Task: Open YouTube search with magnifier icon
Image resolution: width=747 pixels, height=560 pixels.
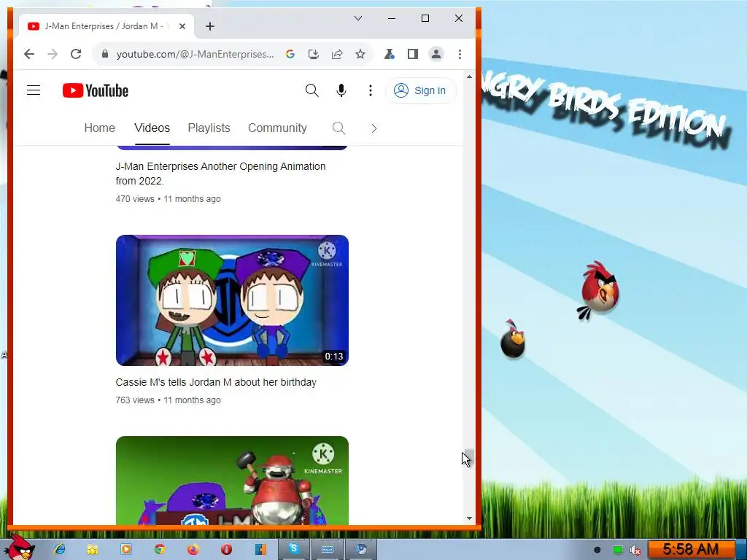Action: point(311,90)
